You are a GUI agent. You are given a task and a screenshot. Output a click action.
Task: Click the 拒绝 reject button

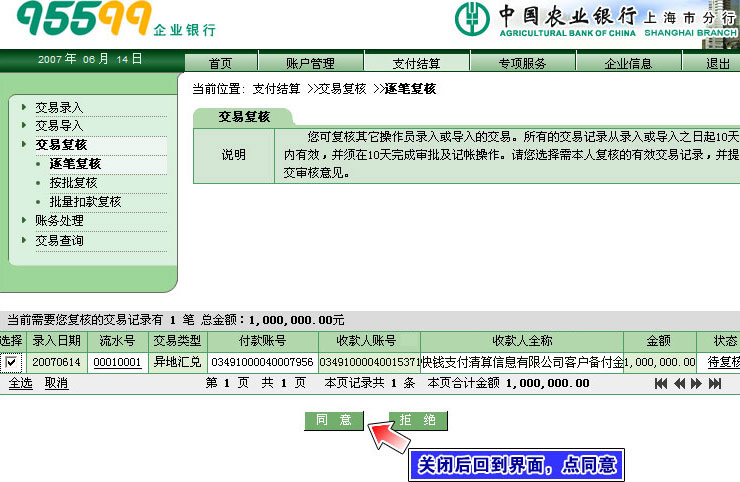tap(418, 420)
